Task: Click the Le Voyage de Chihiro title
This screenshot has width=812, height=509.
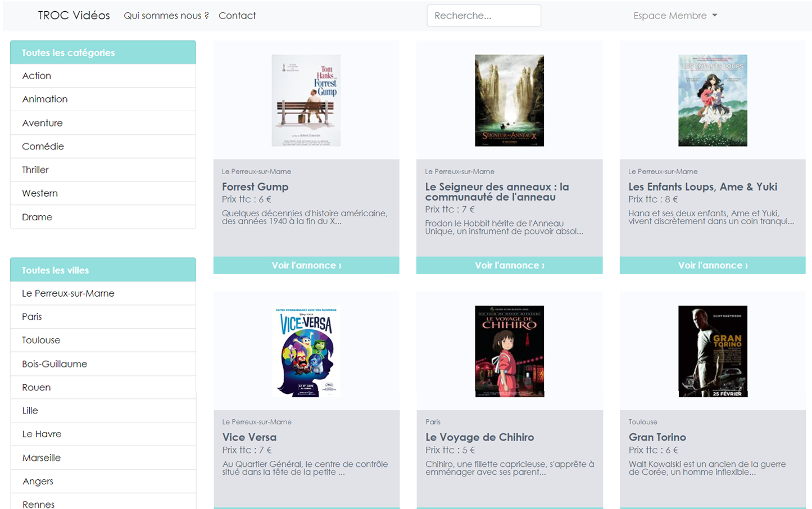Action: [x=479, y=437]
